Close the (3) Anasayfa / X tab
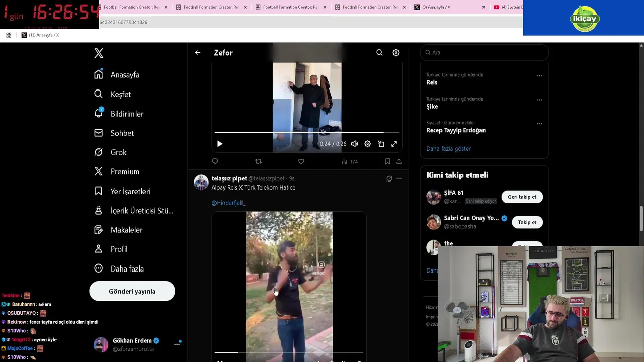 (x=484, y=7)
